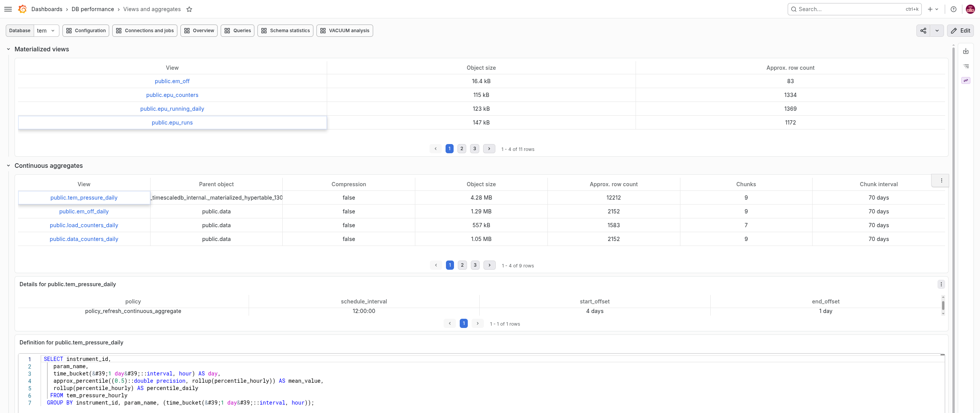The width and height of the screenshot is (980, 413).
Task: Open the user profile avatar
Action: tap(970, 9)
